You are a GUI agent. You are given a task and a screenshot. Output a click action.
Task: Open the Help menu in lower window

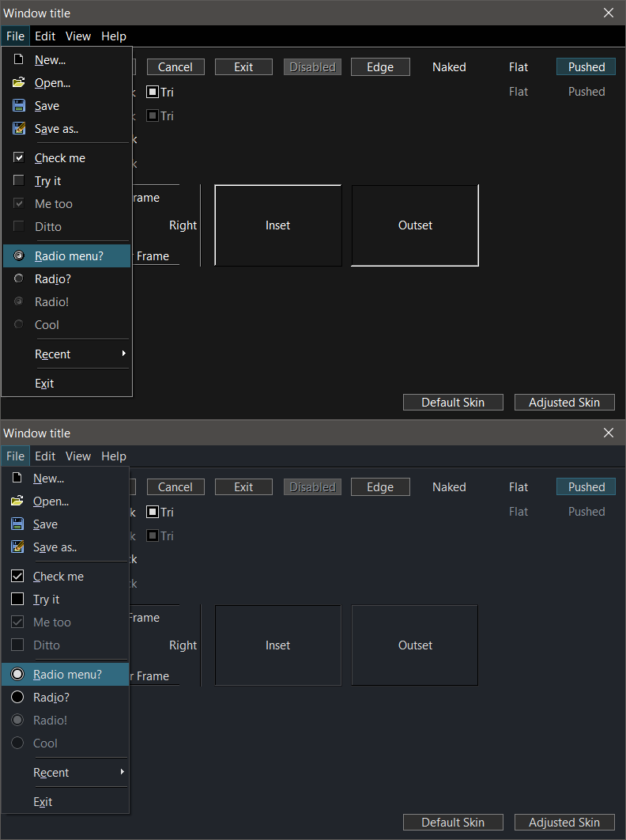coord(114,456)
